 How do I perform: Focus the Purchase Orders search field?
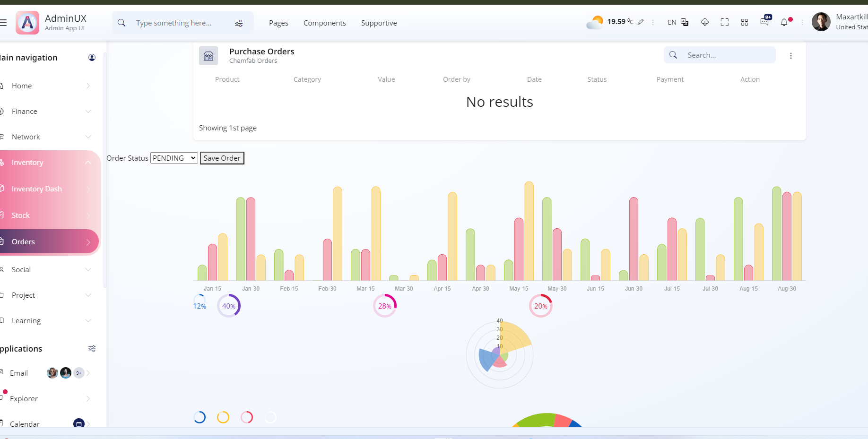coord(720,55)
